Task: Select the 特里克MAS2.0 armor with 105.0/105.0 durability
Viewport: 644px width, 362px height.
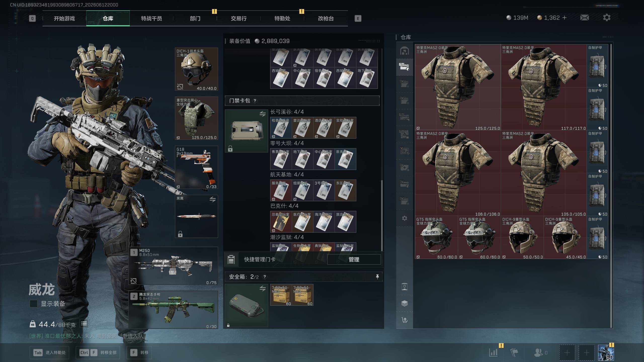Action: click(x=544, y=173)
